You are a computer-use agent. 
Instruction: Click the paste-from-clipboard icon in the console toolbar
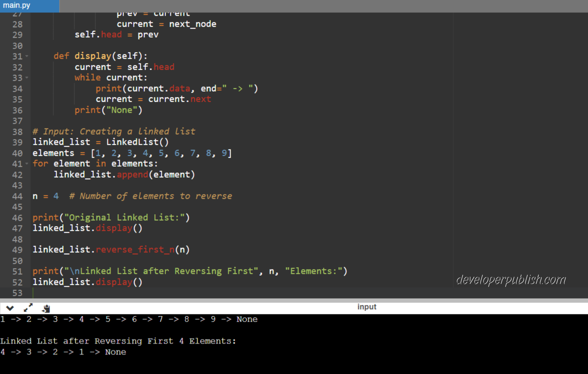pyautogui.click(x=46, y=308)
